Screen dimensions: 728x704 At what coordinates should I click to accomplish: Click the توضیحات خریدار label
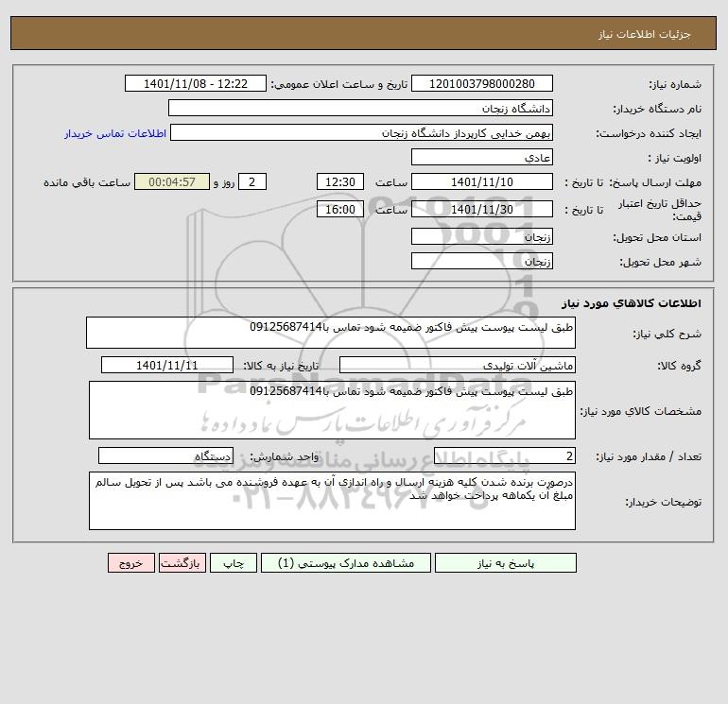click(x=664, y=502)
